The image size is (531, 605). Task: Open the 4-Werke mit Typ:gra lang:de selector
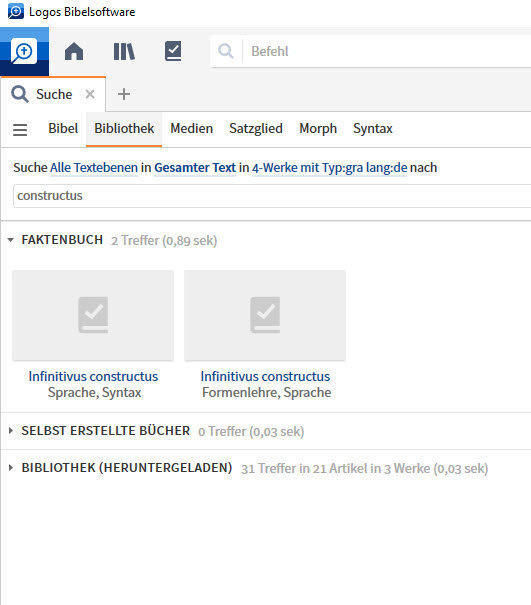click(x=330, y=167)
